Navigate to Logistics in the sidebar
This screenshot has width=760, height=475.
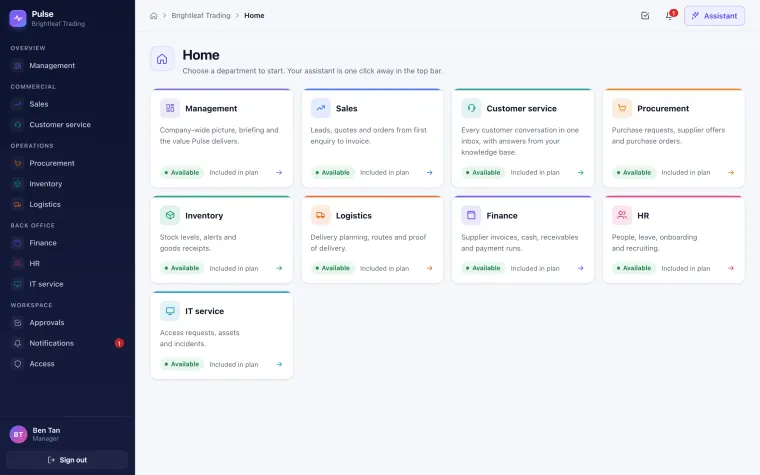coord(67,205)
